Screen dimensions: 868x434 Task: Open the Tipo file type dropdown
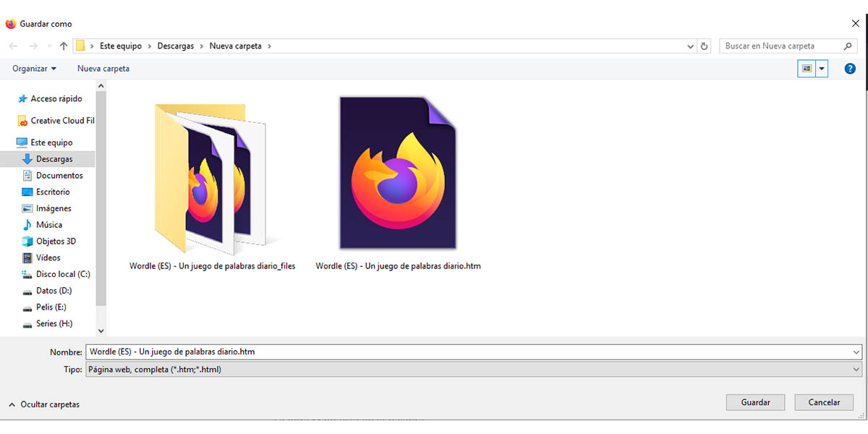(474, 370)
